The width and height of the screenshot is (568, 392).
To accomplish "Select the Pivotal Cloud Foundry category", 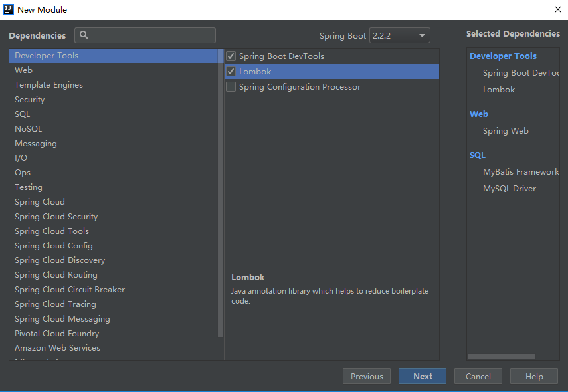I will (114, 334).
